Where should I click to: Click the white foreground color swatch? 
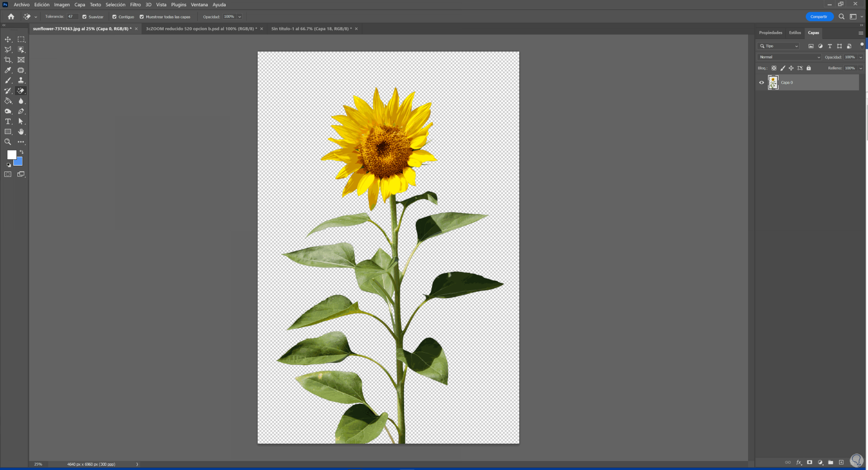coord(11,155)
